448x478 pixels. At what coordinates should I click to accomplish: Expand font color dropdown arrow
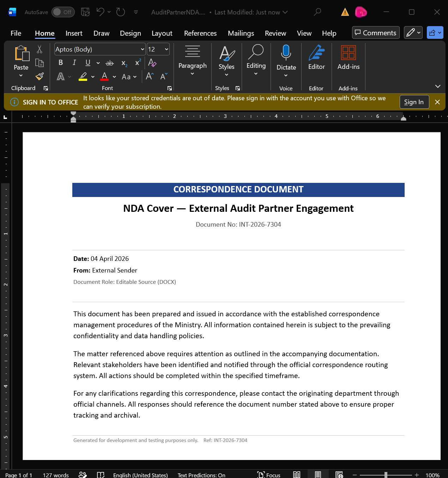(114, 77)
